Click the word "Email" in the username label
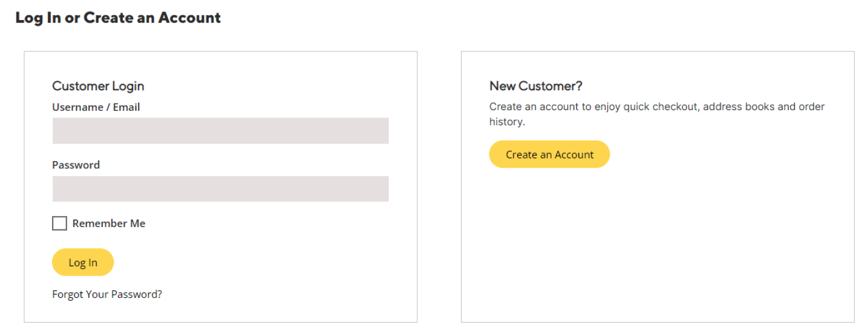The height and width of the screenshot is (333, 868). (126, 107)
